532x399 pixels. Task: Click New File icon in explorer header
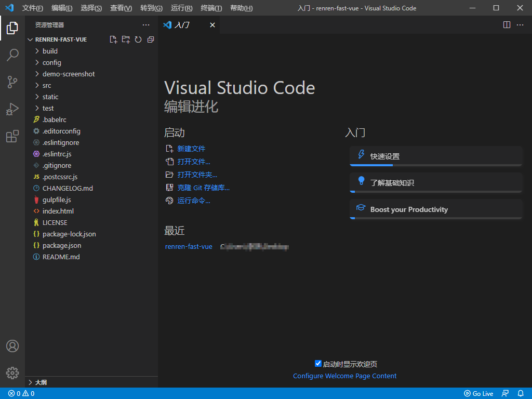click(113, 39)
